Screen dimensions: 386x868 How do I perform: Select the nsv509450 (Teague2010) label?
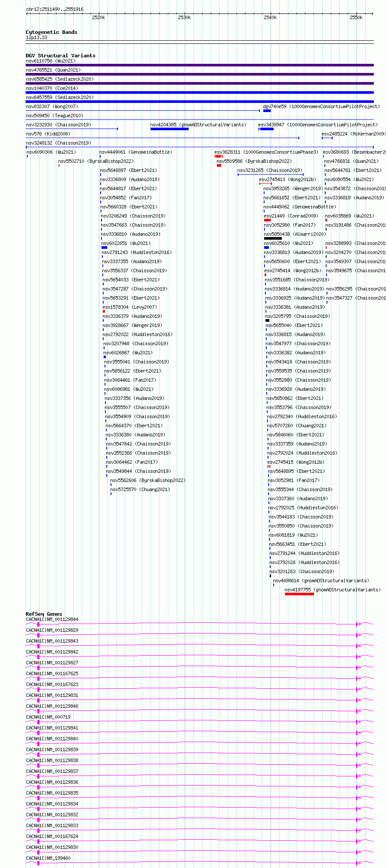(x=55, y=116)
